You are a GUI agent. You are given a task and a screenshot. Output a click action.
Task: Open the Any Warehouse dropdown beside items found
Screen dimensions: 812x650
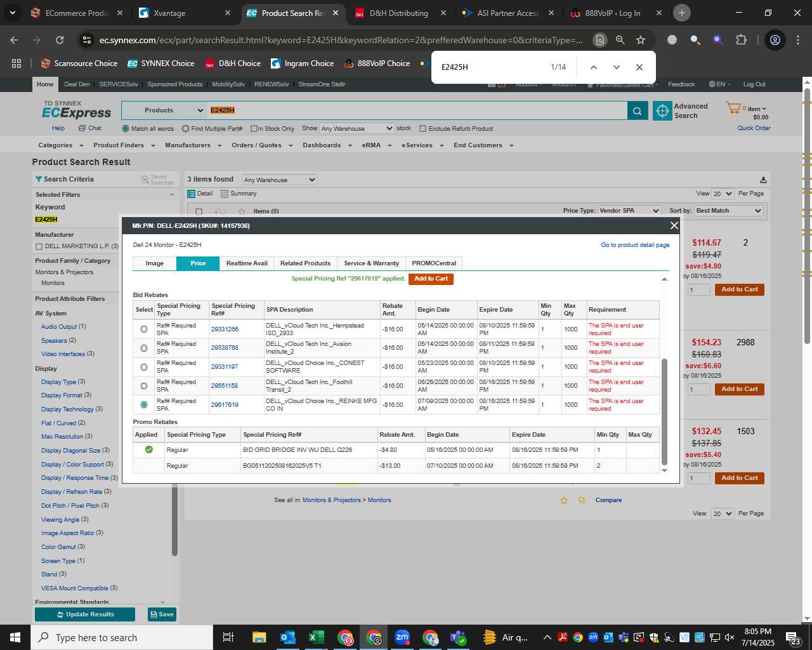279,180
